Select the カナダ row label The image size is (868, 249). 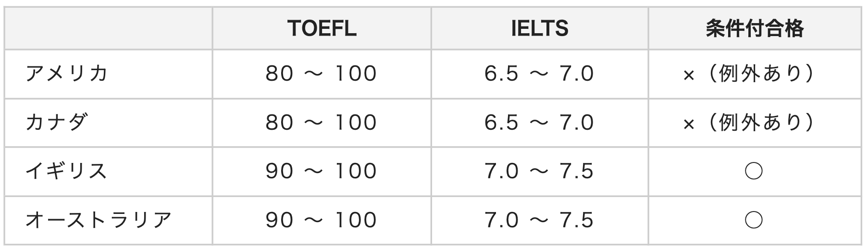coord(56,122)
